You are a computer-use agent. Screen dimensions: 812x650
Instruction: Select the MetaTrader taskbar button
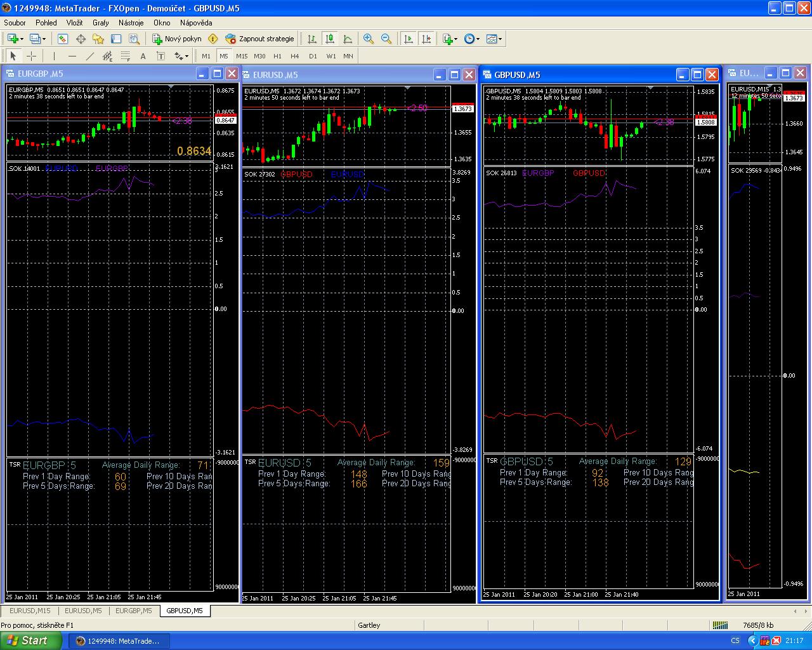point(118,641)
